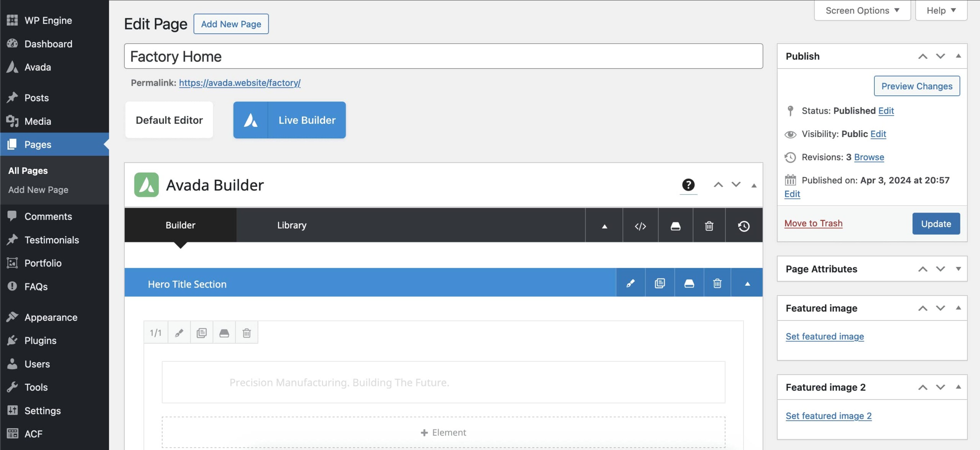Screen dimensions: 980x450
Task: Save page layout to library from builder toolbar
Action: click(x=676, y=226)
